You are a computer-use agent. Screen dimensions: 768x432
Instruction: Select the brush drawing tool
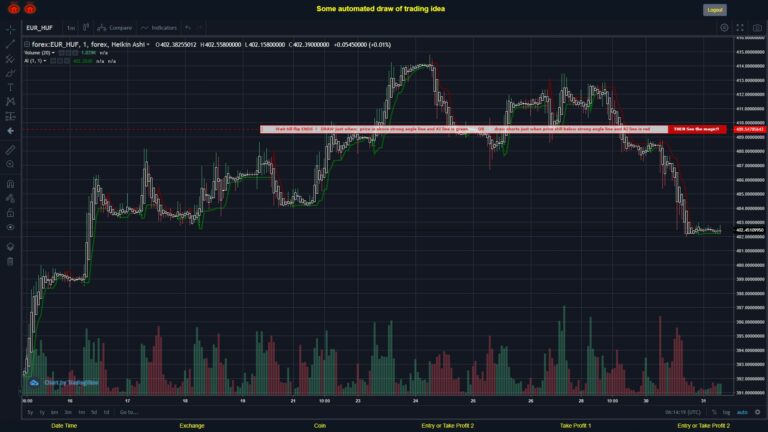10,73
